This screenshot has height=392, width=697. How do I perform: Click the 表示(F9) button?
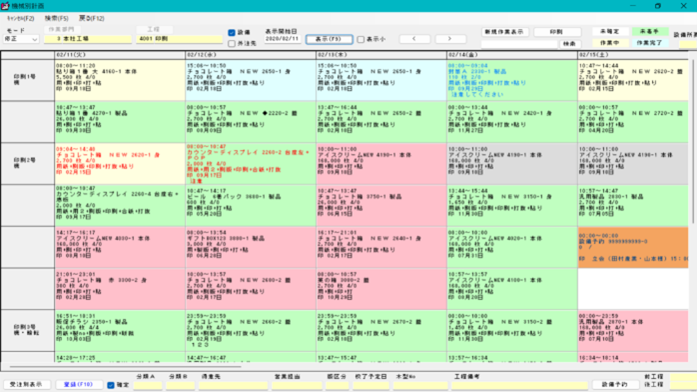point(329,39)
